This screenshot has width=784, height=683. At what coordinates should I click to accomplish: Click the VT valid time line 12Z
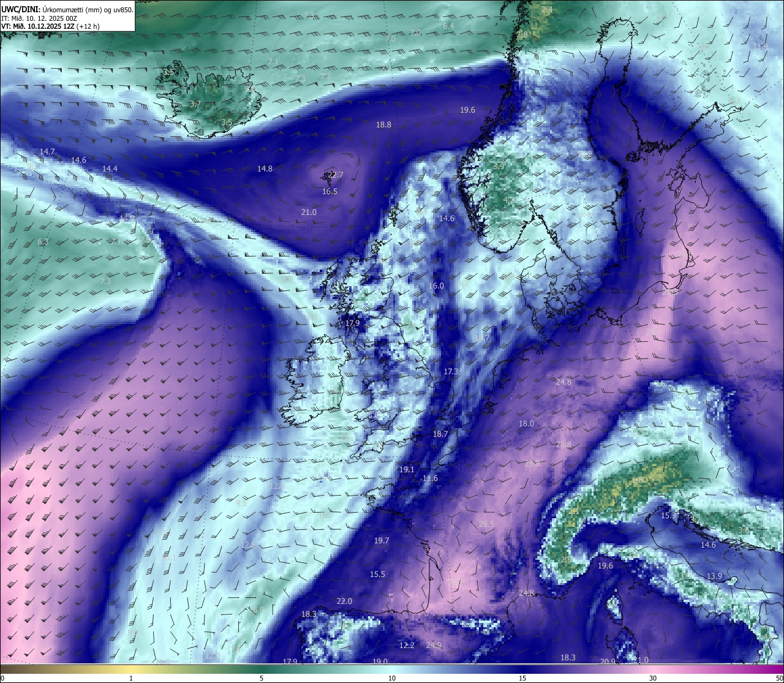50,26
